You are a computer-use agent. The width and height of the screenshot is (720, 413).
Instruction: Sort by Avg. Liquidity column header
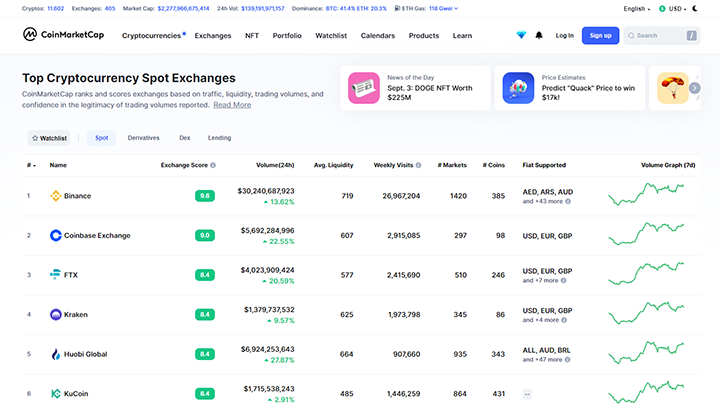(333, 165)
